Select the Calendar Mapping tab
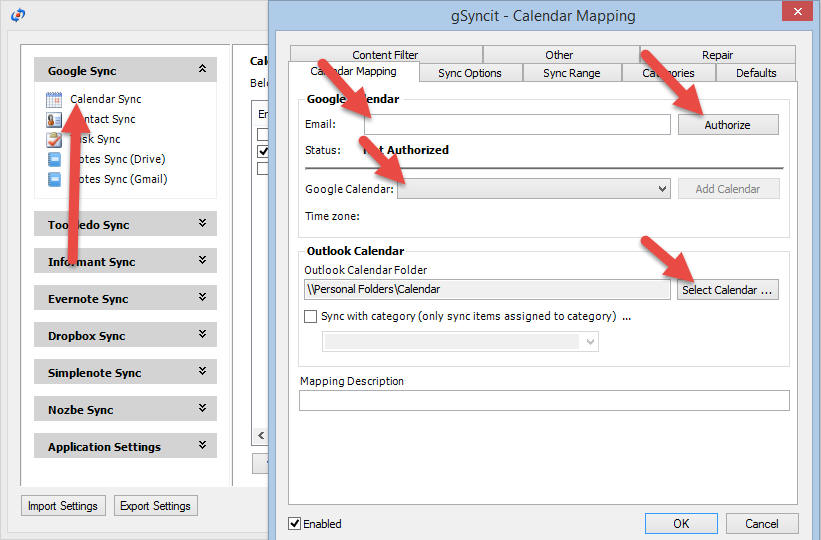Screen dimensions: 821x540 click(x=354, y=71)
